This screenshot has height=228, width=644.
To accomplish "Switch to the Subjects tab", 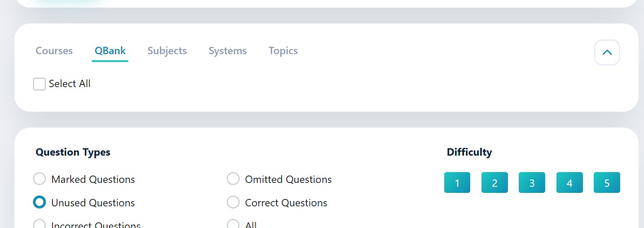I will (167, 51).
